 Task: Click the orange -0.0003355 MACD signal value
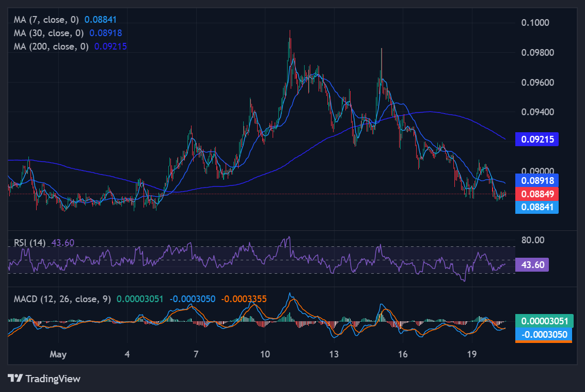(244, 299)
